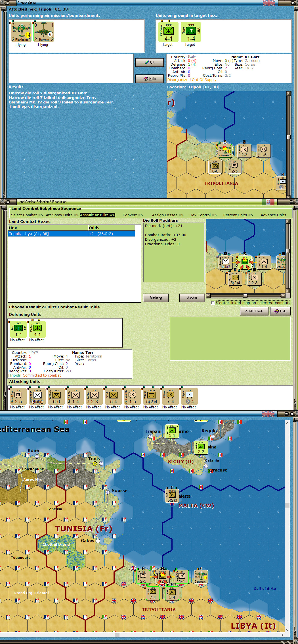The width and height of the screenshot is (298, 644).
Task: Select 'Select Combat =>' subphase step
Action: point(27,215)
